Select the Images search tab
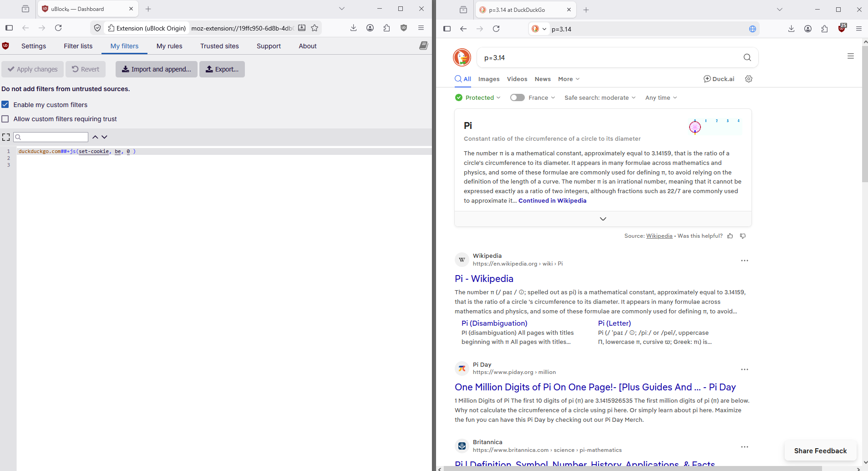 point(488,79)
